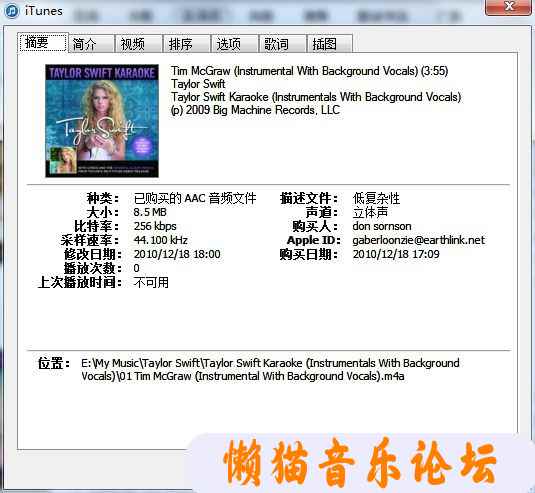Image resolution: width=535 pixels, height=493 pixels.
Task: Go to the 排序 tab
Action: [x=187, y=44]
